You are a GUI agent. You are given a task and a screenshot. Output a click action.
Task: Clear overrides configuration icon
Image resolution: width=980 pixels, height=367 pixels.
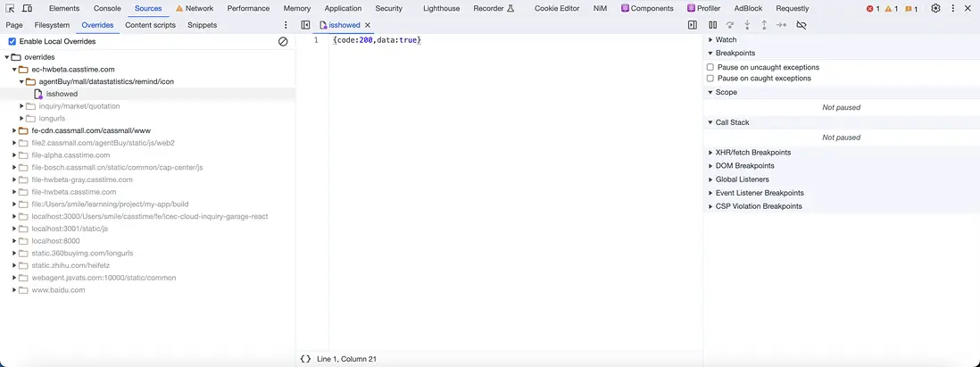283,41
